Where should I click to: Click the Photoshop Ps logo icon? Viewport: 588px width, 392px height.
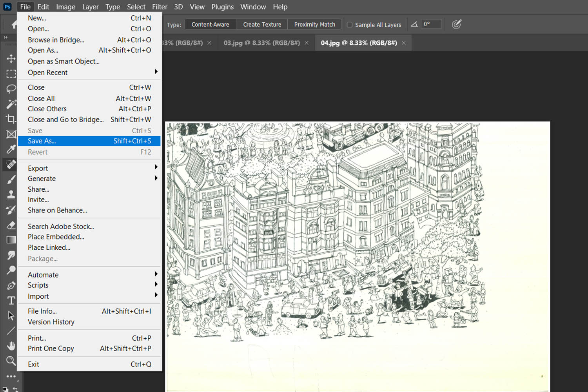7,7
